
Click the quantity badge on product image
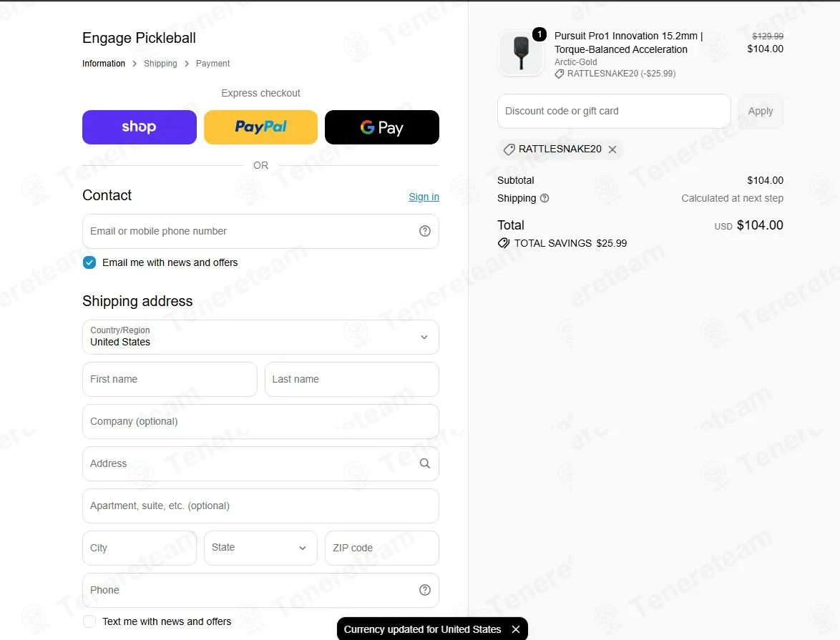pyautogui.click(x=539, y=34)
